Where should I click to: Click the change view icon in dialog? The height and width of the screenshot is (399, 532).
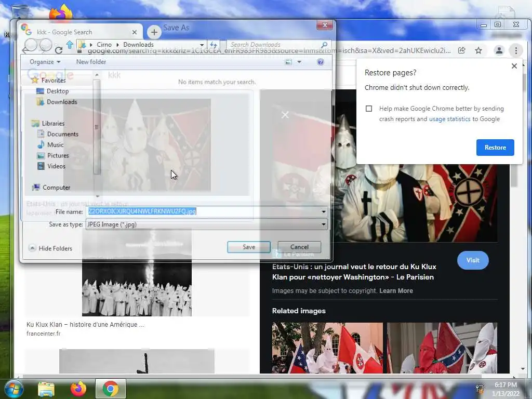click(288, 62)
